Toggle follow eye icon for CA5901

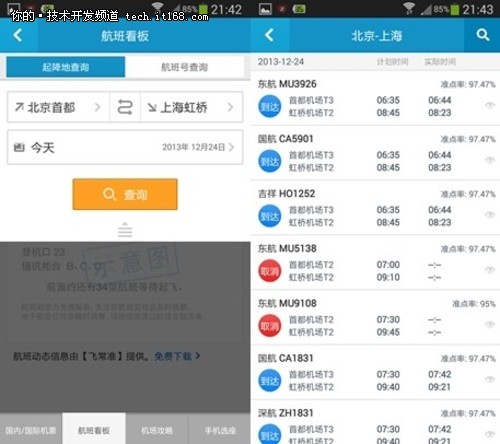(x=490, y=160)
